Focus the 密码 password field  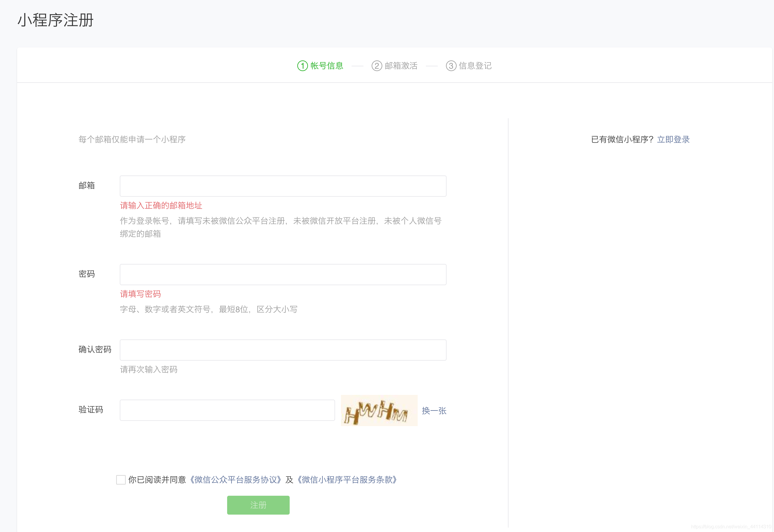click(283, 274)
